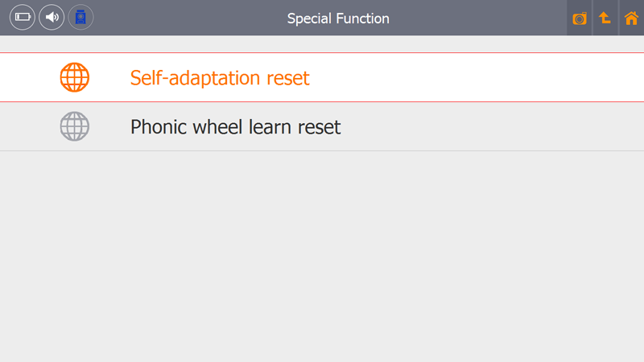Click the battery status icon

23,17
